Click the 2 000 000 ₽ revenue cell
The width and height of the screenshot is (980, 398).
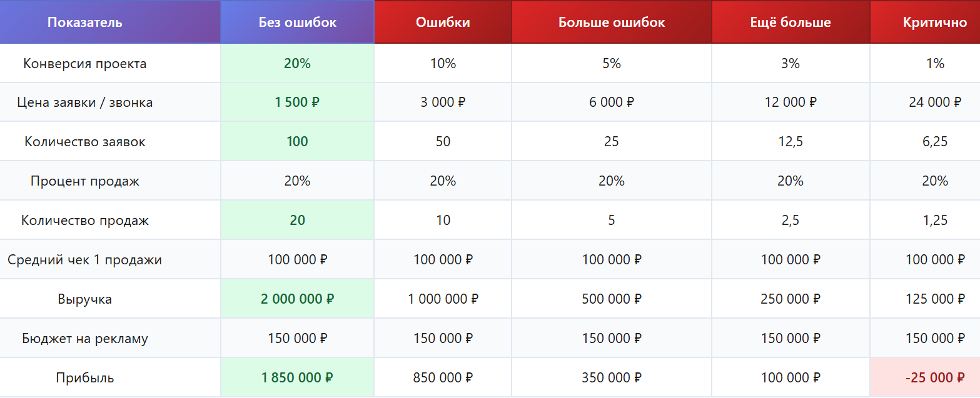[298, 299]
